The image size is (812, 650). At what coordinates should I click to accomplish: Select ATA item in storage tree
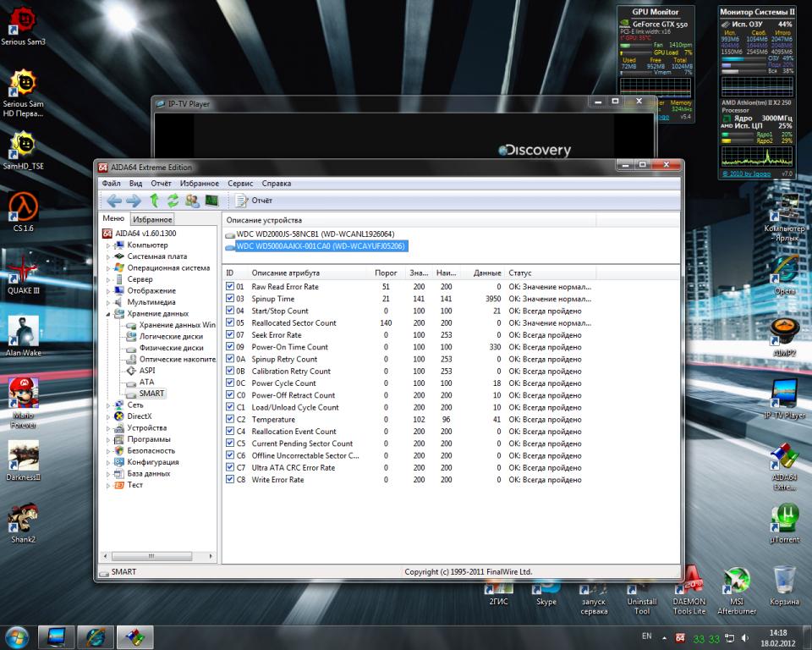(146, 382)
